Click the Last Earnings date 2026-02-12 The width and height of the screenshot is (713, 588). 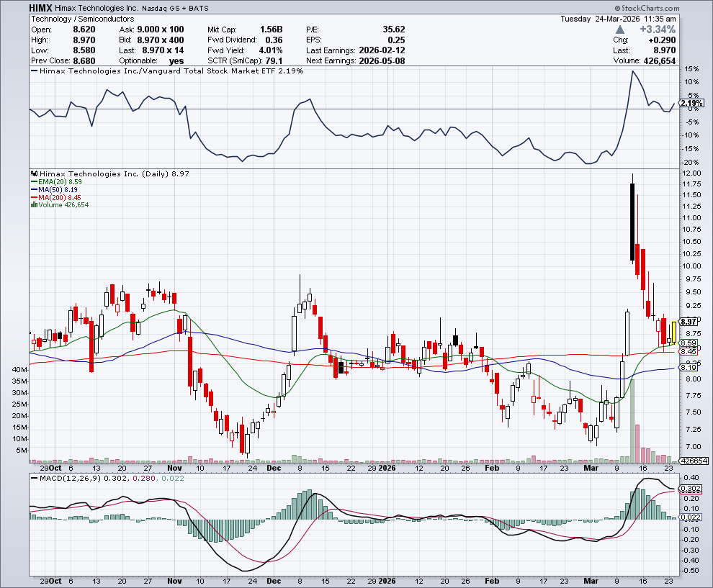(x=382, y=50)
